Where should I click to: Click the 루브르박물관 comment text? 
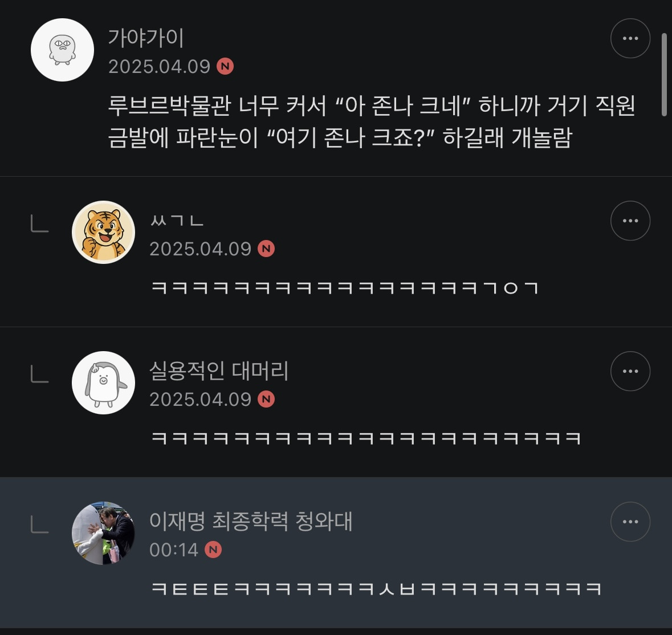coord(372,121)
